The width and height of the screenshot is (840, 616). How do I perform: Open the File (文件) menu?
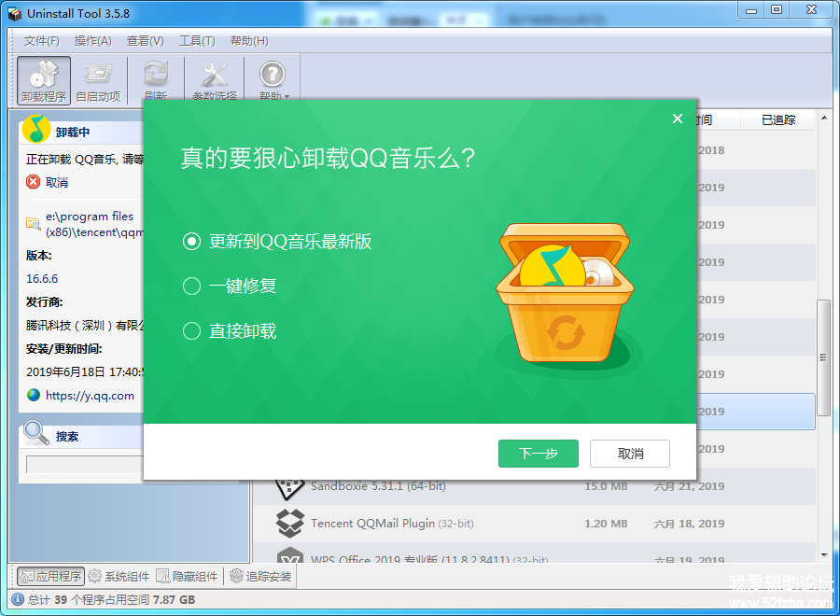click(x=42, y=41)
